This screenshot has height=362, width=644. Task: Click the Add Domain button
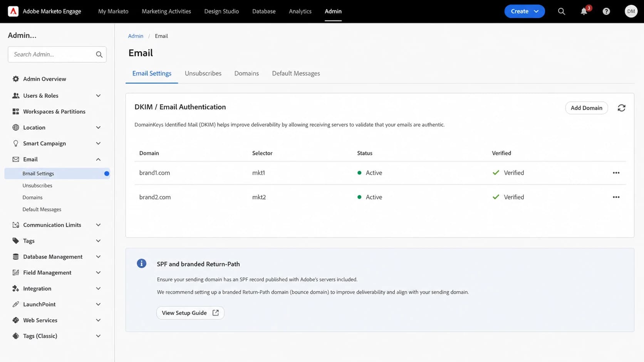(586, 108)
